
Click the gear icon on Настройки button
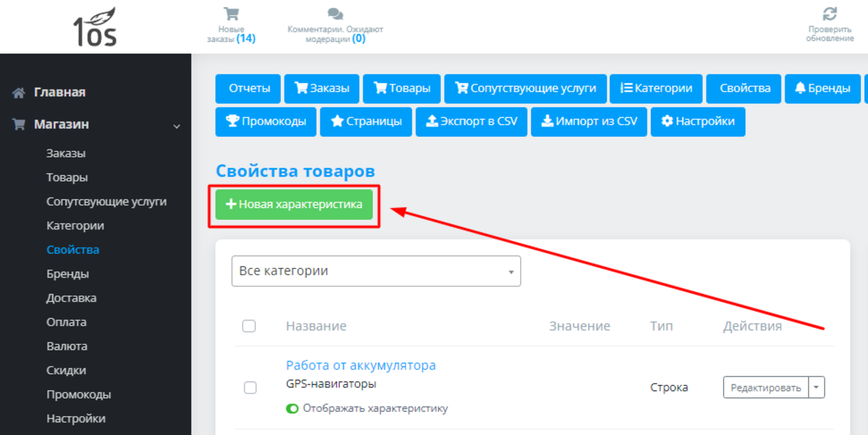667,121
